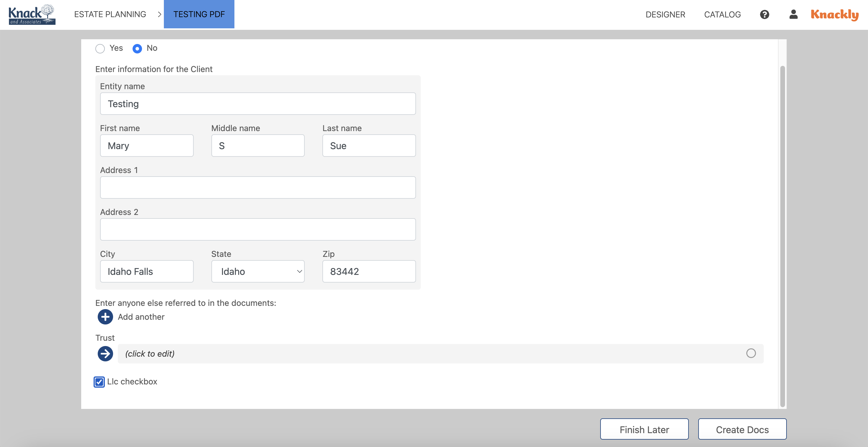The width and height of the screenshot is (868, 447).
Task: Go to Estate Planning breadcrumb
Action: point(110,14)
